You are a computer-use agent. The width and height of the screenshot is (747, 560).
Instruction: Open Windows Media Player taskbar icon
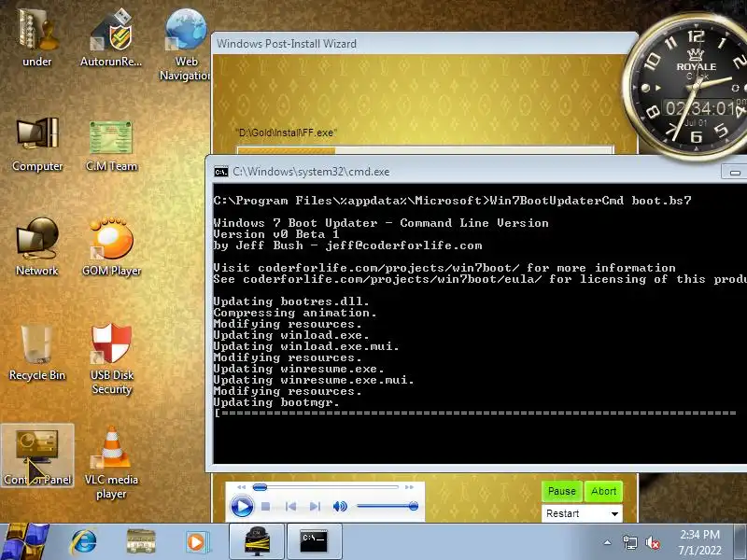click(x=196, y=541)
